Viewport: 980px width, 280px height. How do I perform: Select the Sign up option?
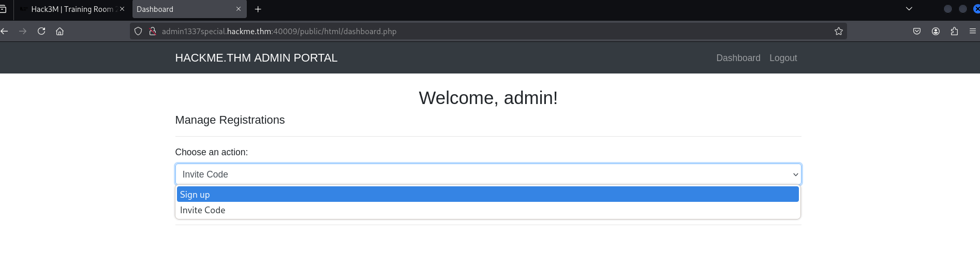click(x=487, y=195)
